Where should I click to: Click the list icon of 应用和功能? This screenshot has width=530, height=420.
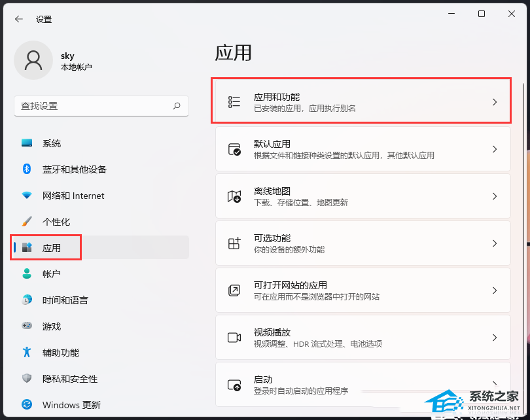234,102
